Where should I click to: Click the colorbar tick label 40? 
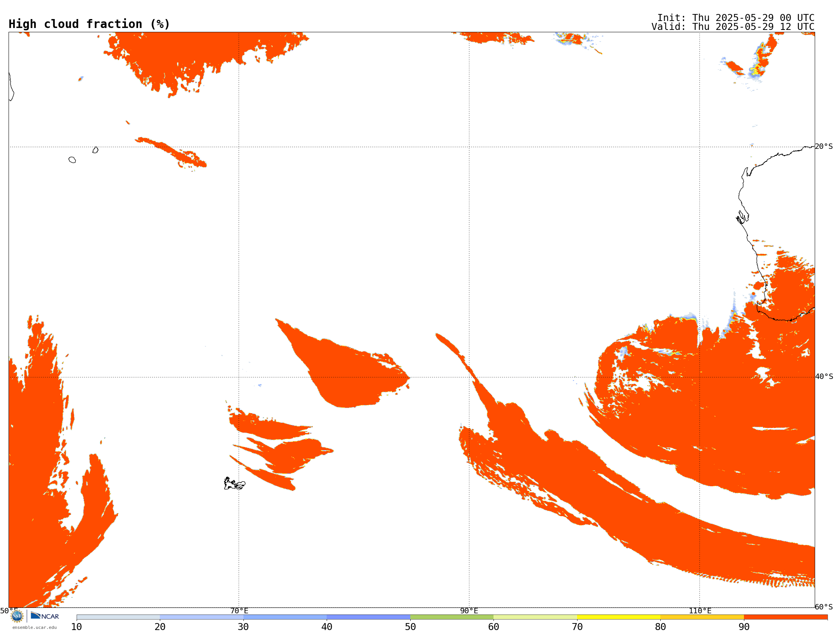(327, 627)
